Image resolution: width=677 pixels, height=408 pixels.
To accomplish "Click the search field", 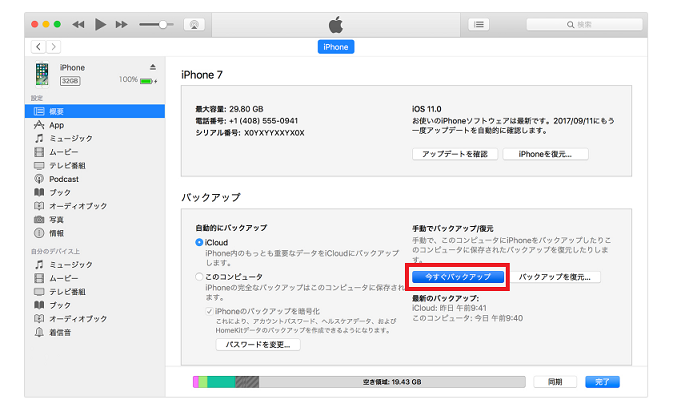I will 584,25.
